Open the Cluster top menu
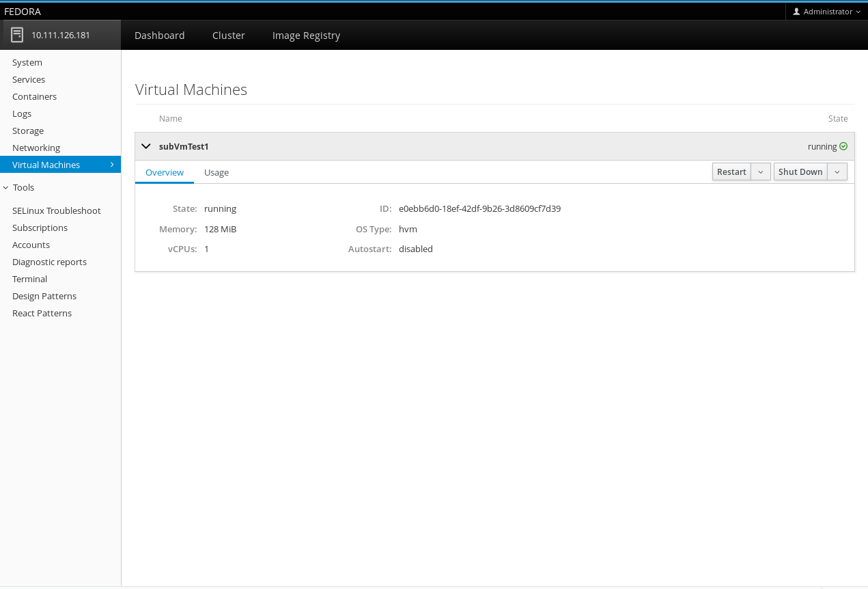The width and height of the screenshot is (868, 589). point(229,36)
